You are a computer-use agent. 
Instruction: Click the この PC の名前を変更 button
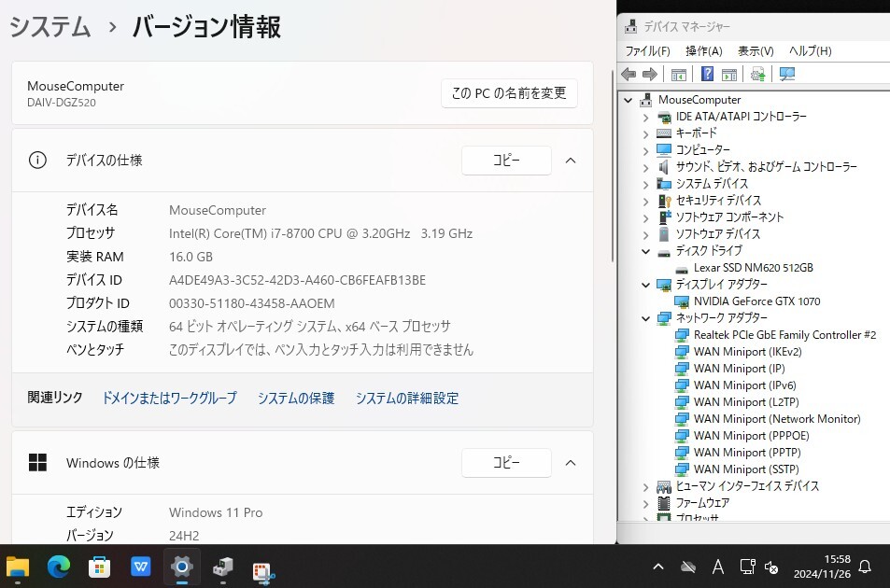pyautogui.click(x=509, y=93)
